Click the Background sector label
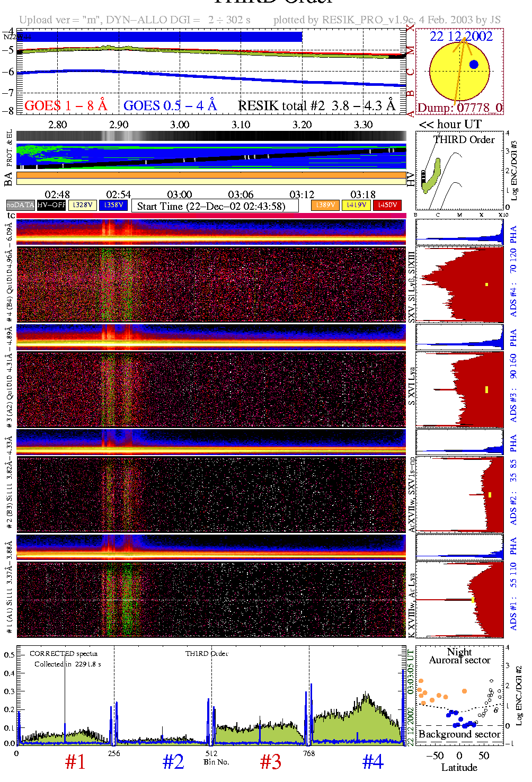This screenshot has width=532, height=782. point(459,734)
